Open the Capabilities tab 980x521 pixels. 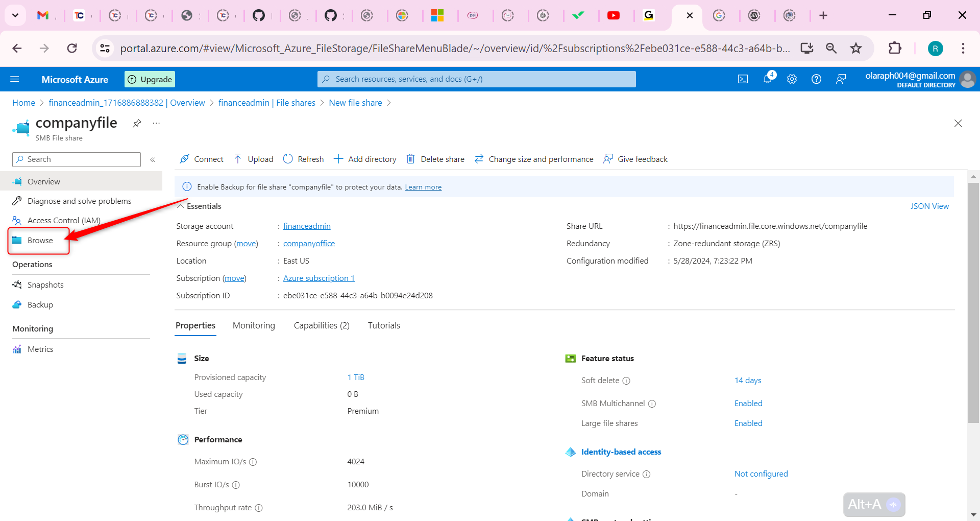coord(321,325)
